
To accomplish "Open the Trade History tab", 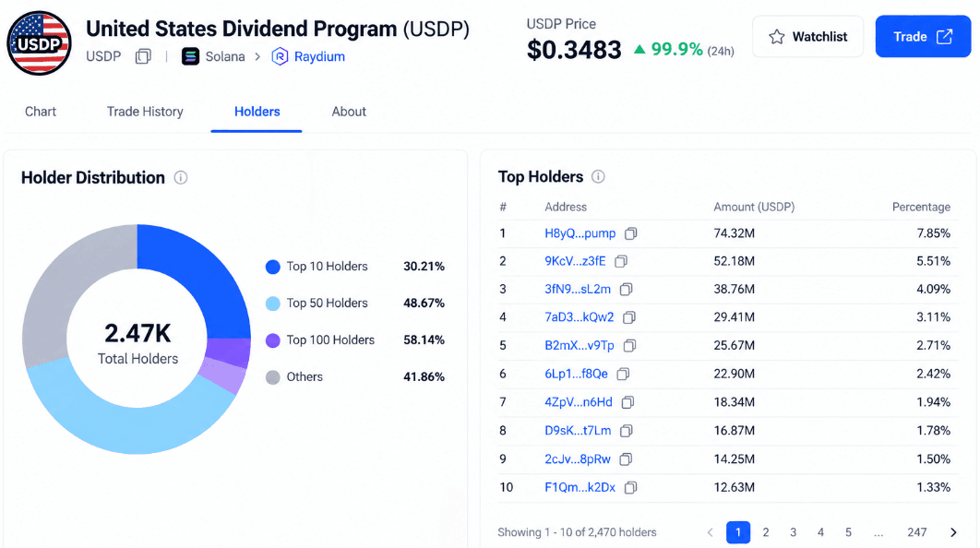I will (x=145, y=112).
